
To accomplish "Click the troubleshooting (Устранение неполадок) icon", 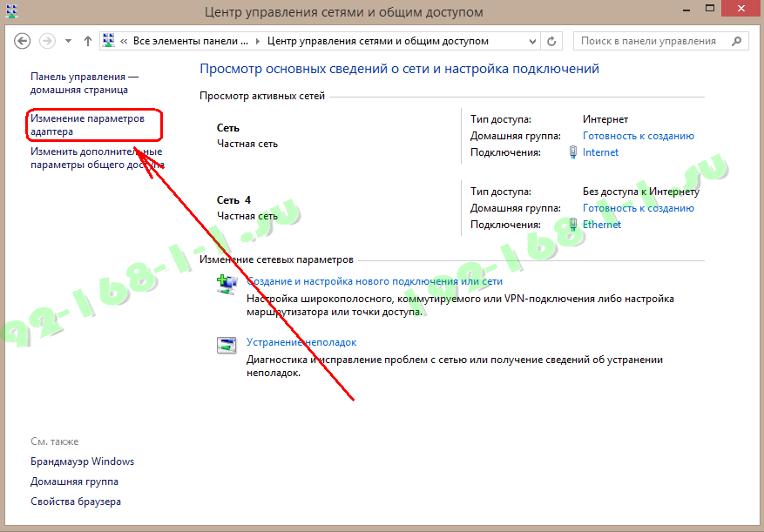I will (x=226, y=345).
